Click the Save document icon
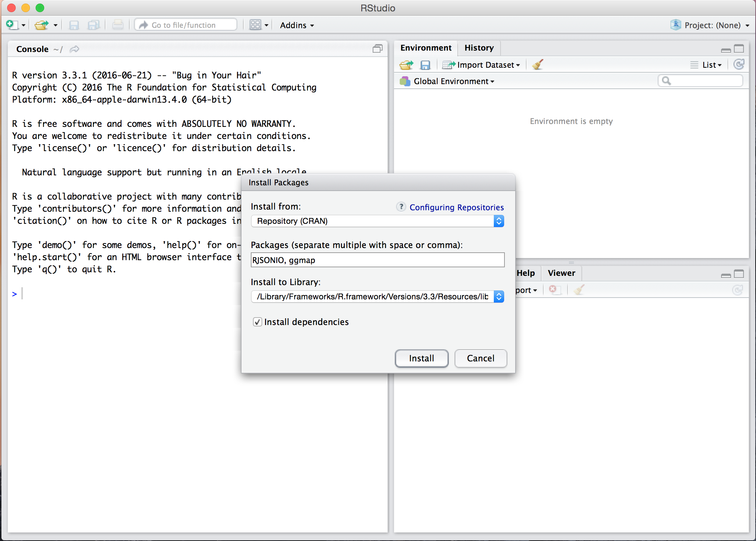Screen dimensions: 756x541 [74, 25]
